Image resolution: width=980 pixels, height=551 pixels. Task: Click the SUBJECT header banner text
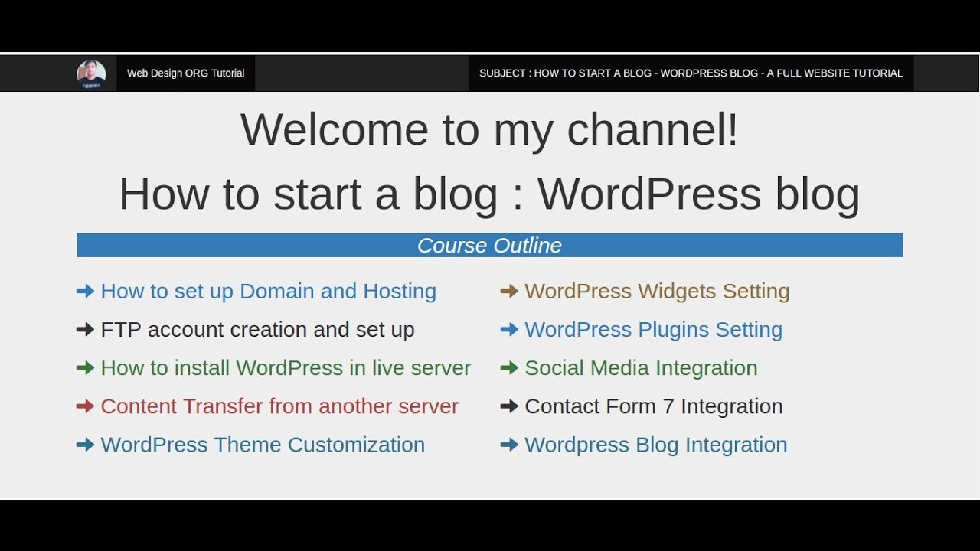pyautogui.click(x=691, y=73)
